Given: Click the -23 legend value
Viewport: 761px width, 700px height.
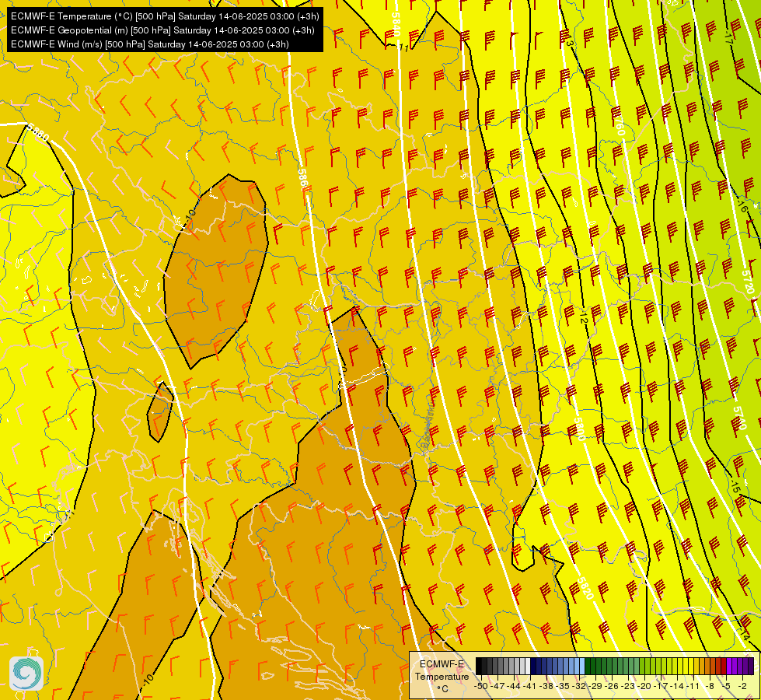Looking at the screenshot, I should click(629, 686).
